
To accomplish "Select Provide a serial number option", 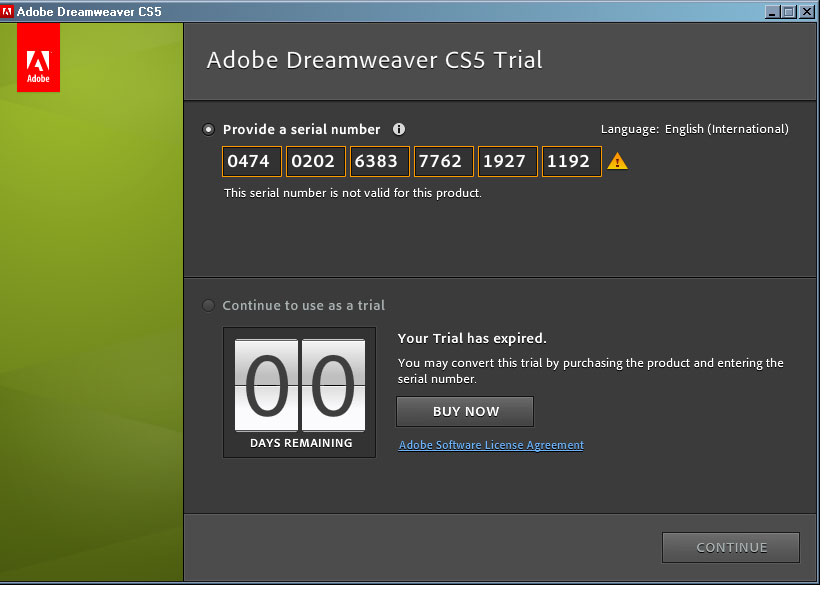I will tap(208, 129).
